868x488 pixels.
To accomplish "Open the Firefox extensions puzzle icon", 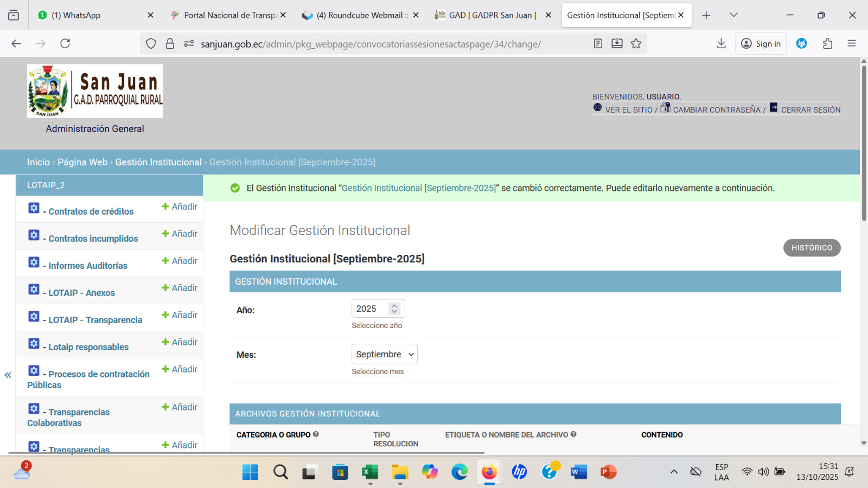I will coord(827,44).
